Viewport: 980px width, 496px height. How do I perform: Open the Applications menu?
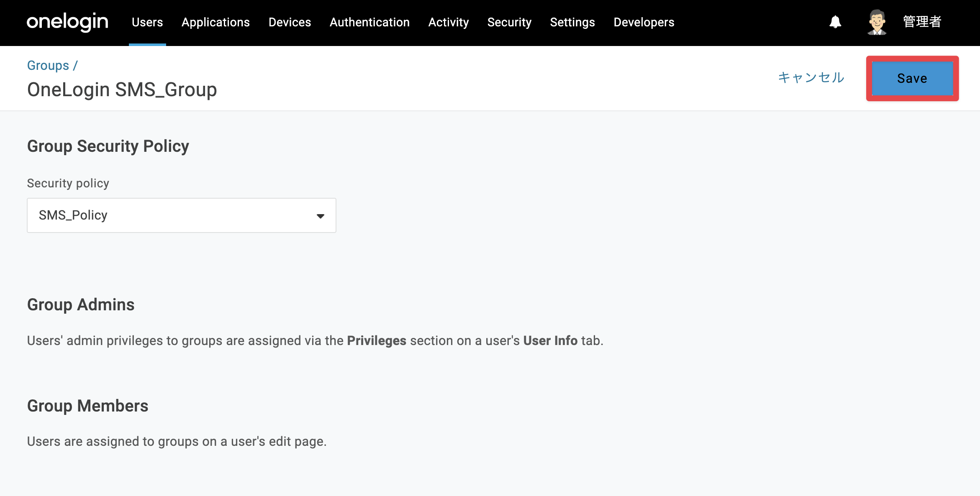pyautogui.click(x=215, y=22)
